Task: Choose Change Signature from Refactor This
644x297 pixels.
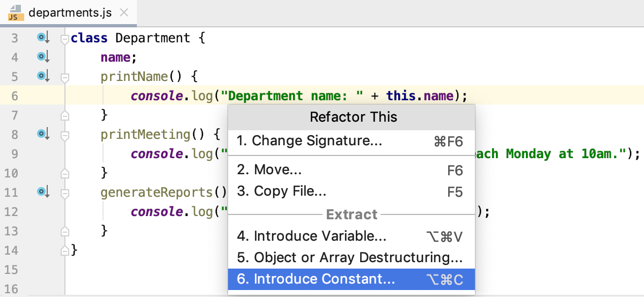Action: point(310,141)
